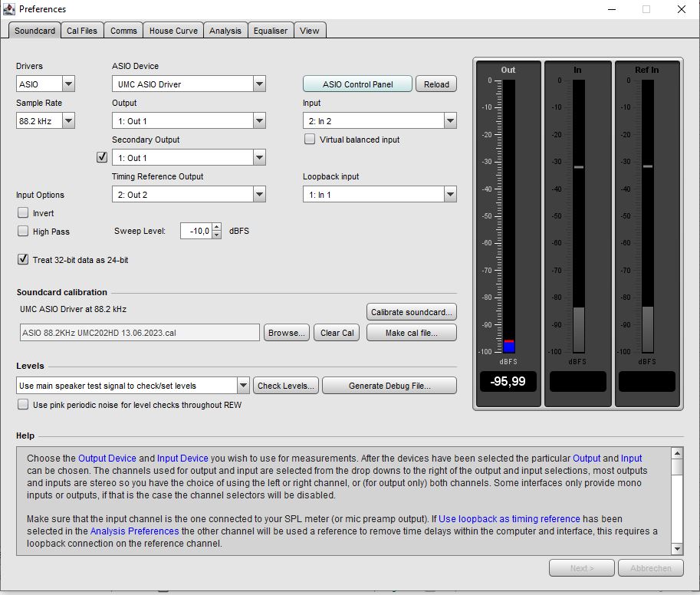Enable pink periodic noise for level checks
Image resolution: width=700 pixels, height=595 pixels.
pyautogui.click(x=23, y=404)
